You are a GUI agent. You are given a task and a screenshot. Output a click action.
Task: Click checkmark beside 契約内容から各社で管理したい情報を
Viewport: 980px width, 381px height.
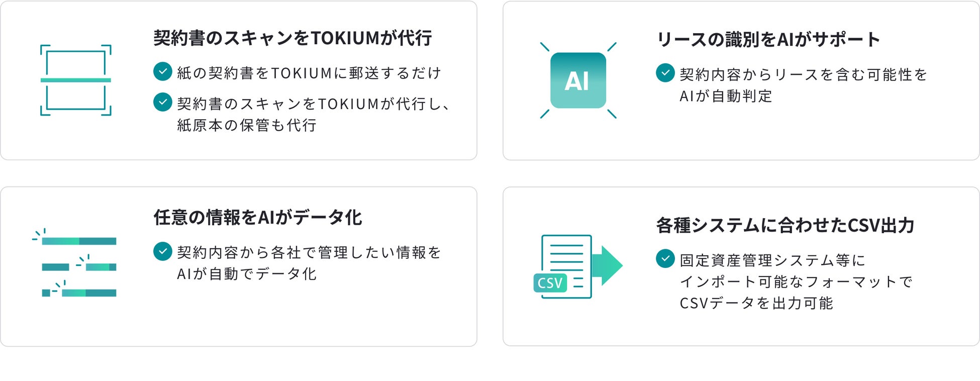pyautogui.click(x=163, y=251)
